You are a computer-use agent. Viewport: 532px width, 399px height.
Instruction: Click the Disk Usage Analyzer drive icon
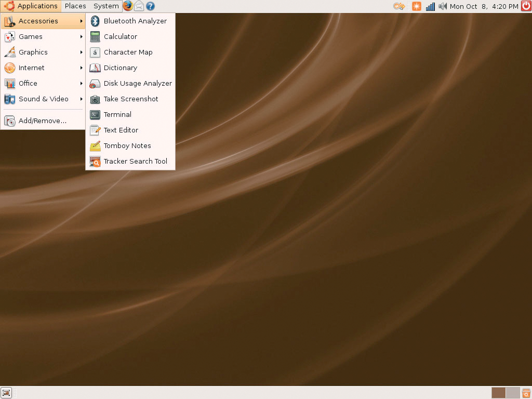click(95, 84)
